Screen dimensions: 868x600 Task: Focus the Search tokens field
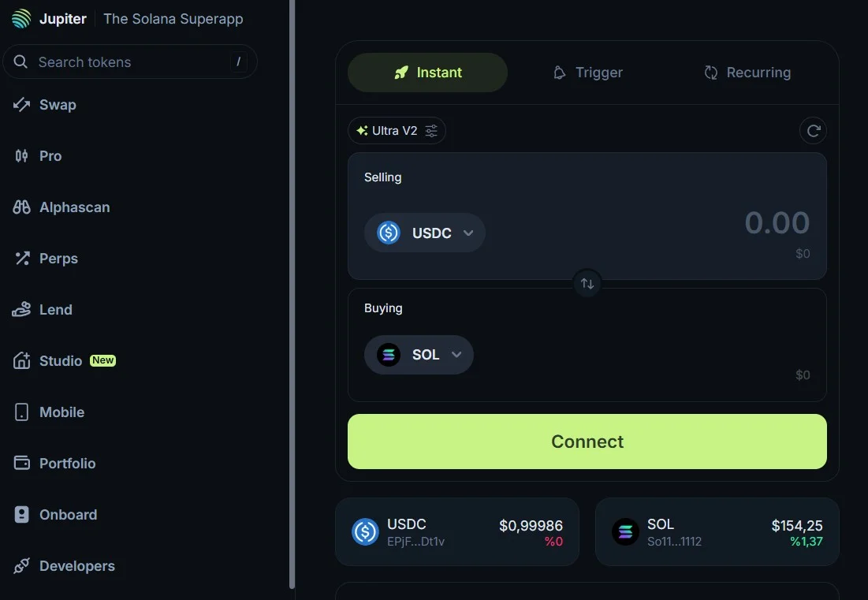click(x=130, y=61)
